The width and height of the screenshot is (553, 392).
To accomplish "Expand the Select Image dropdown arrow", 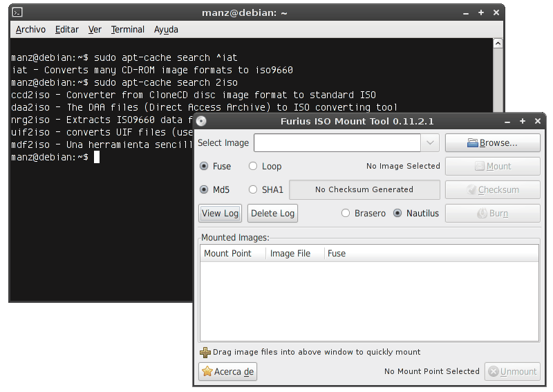I will (x=430, y=143).
